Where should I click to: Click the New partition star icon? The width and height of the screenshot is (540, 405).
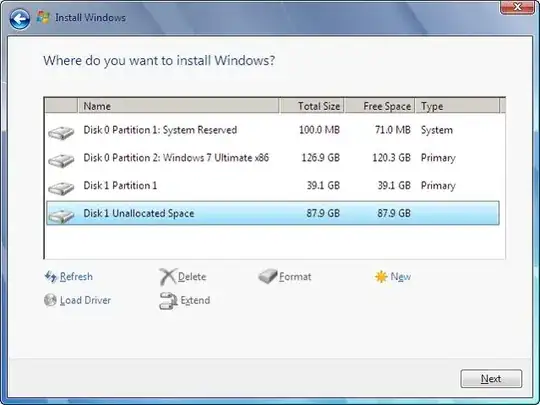coord(381,277)
